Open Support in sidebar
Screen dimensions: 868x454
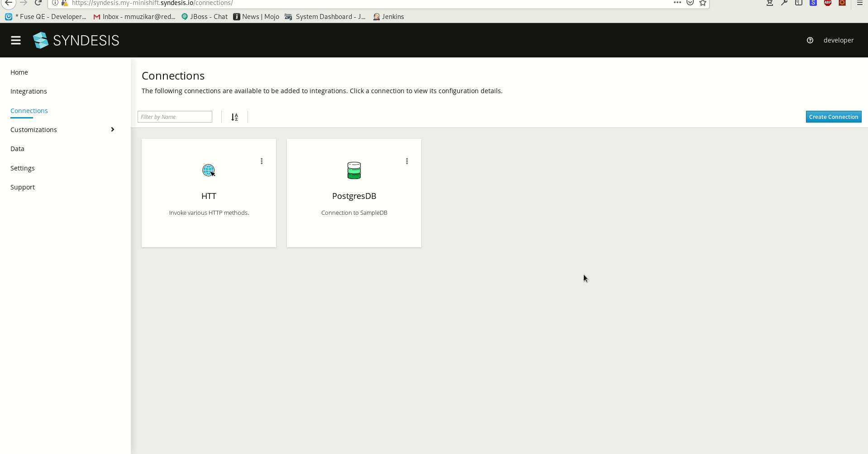tap(23, 187)
